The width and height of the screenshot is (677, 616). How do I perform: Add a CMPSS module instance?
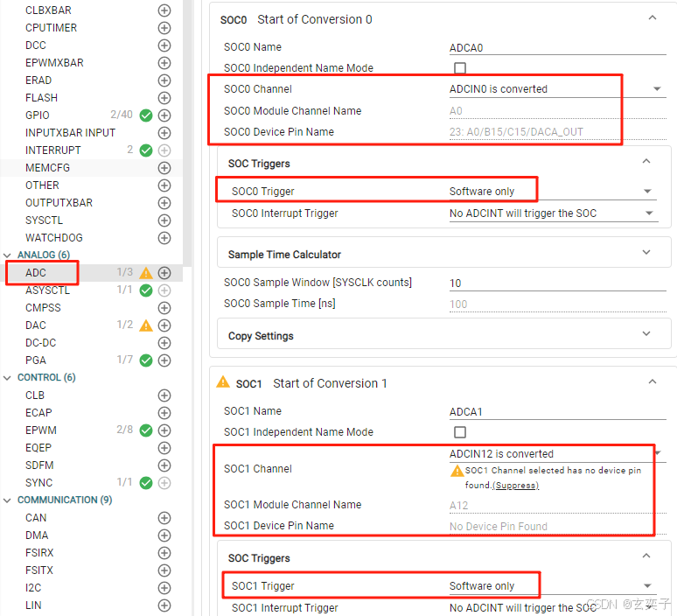(164, 308)
